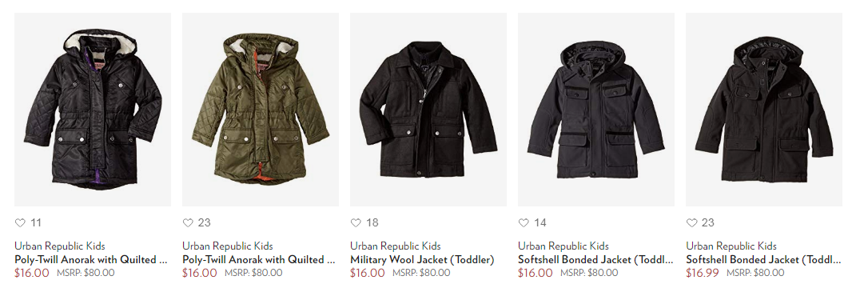View the fifth hooded softshell jacket image
868x308 pixels.
point(764,110)
